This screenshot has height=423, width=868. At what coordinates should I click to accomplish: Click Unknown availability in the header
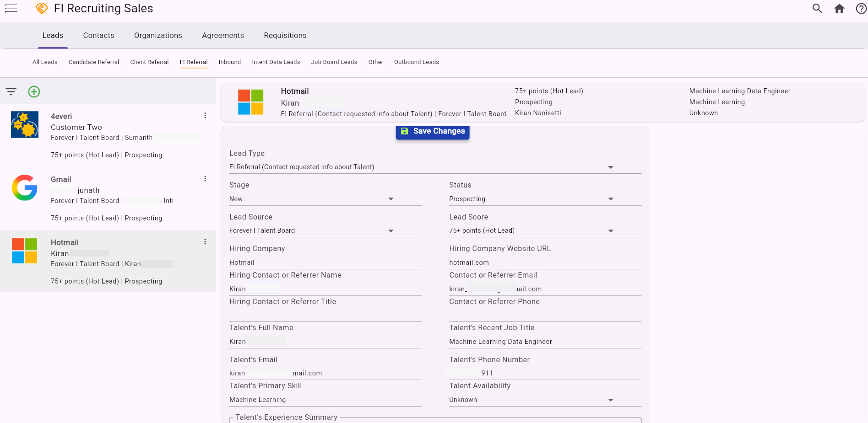click(x=704, y=113)
